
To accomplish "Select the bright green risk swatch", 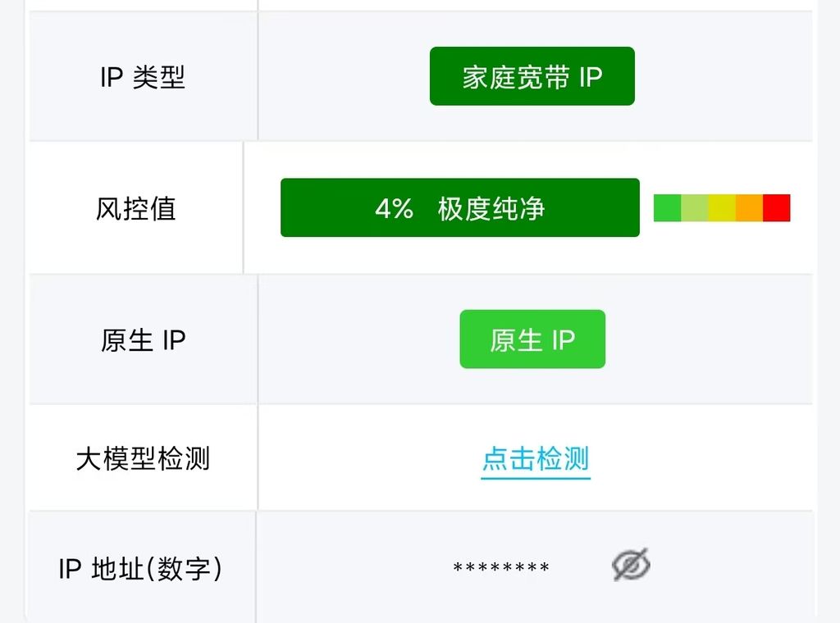I will coord(668,207).
